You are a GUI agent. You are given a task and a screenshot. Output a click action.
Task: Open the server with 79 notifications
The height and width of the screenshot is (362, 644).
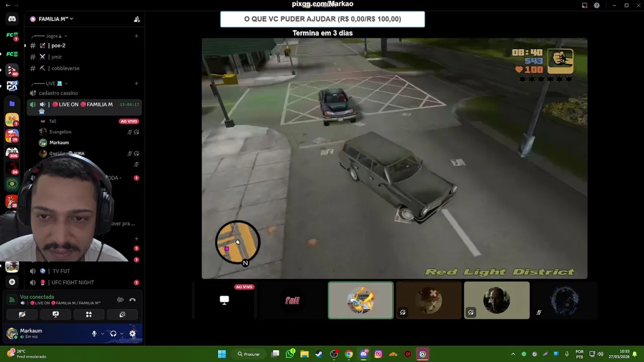click(x=12, y=136)
